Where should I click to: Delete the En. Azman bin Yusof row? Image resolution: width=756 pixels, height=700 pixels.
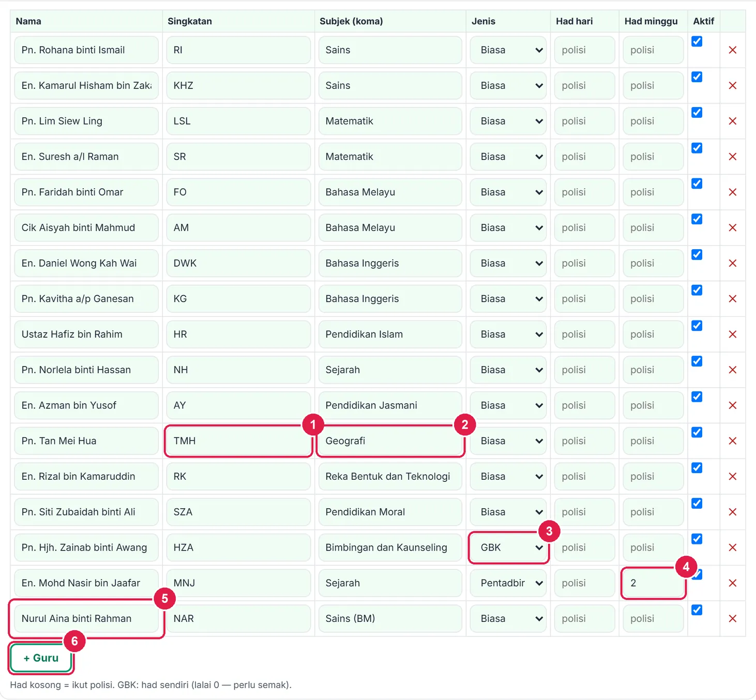[732, 405]
